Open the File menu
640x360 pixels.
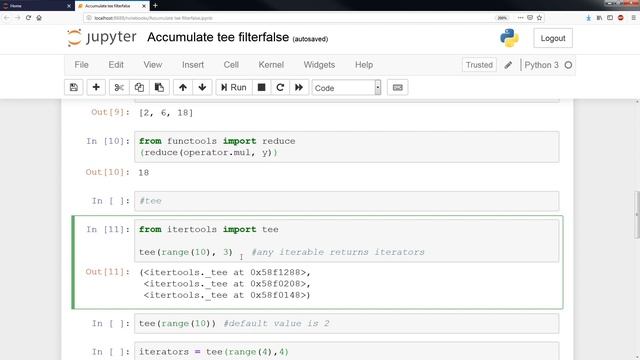81,65
